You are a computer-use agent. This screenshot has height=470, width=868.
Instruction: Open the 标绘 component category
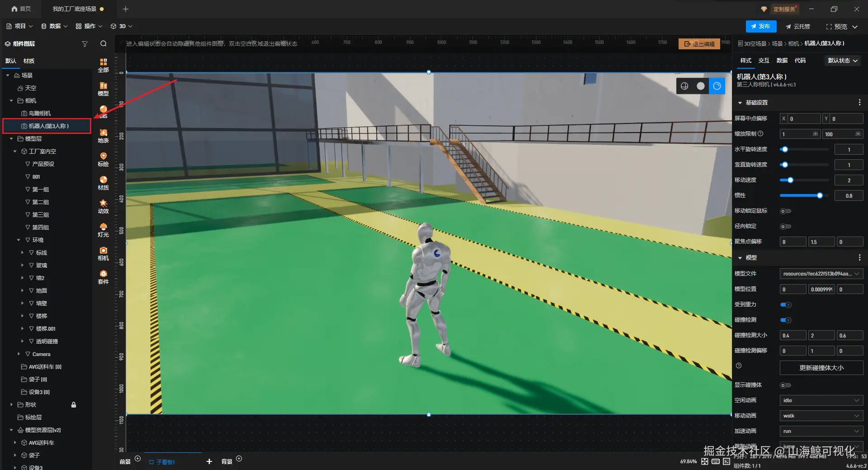[x=104, y=159]
